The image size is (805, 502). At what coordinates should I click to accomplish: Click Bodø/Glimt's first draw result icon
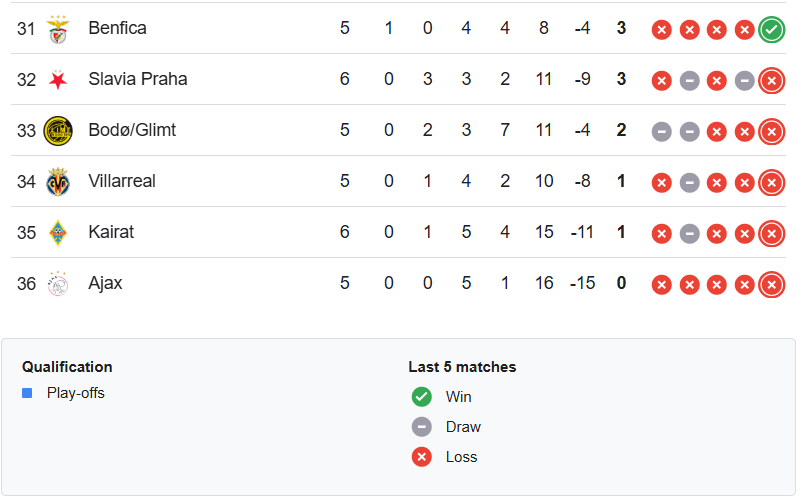tap(661, 131)
